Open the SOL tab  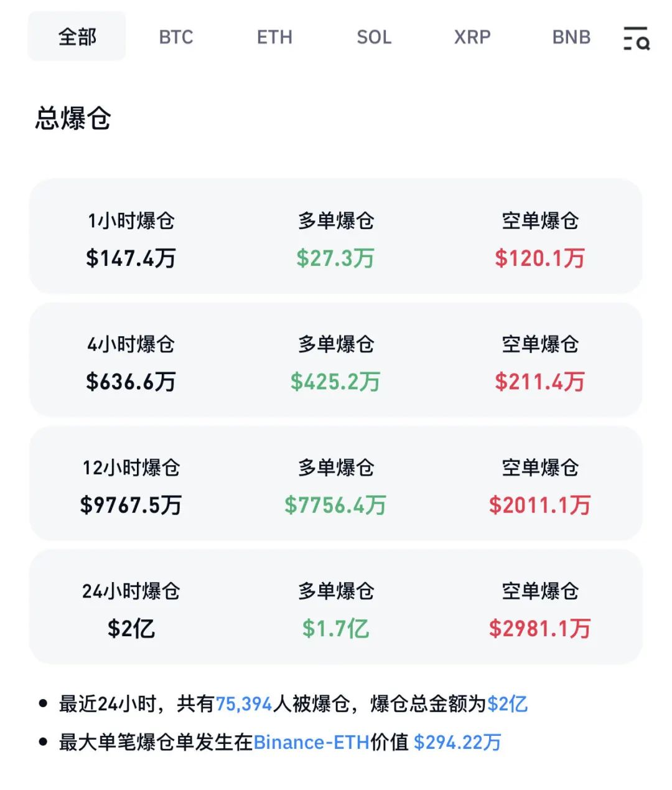[x=374, y=37]
